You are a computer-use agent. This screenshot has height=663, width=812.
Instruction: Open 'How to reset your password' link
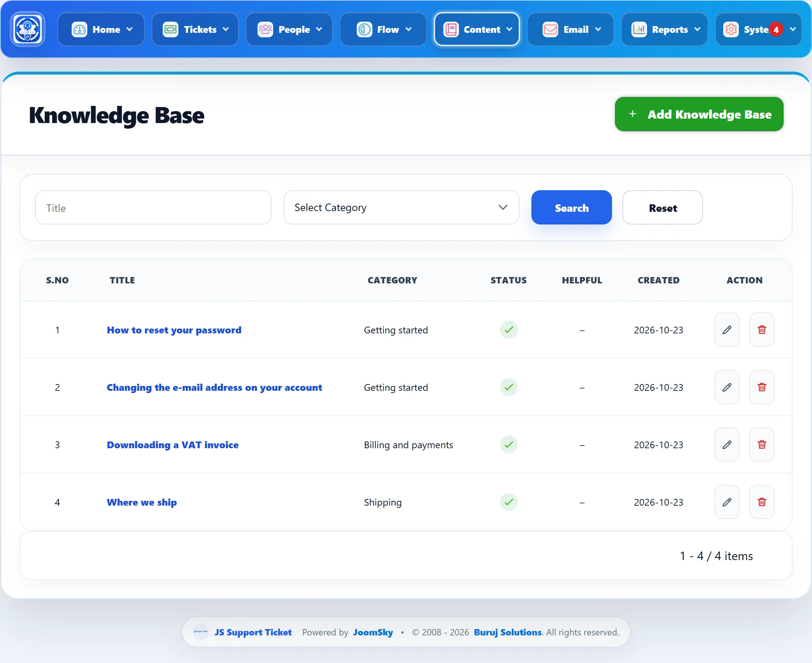[x=174, y=330]
